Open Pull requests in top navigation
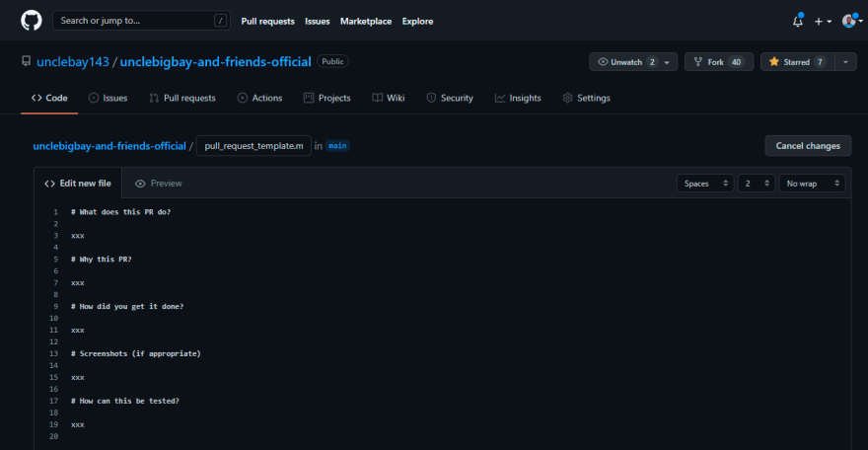 (267, 21)
